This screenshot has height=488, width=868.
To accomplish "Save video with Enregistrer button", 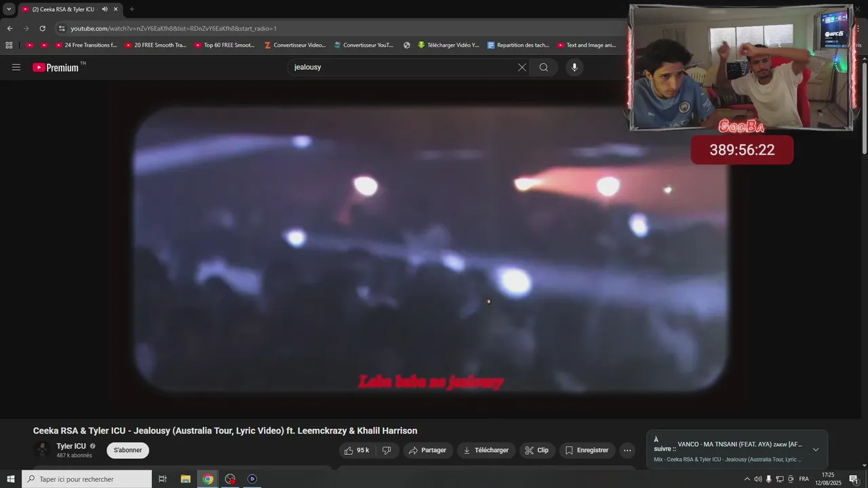I will [x=587, y=450].
